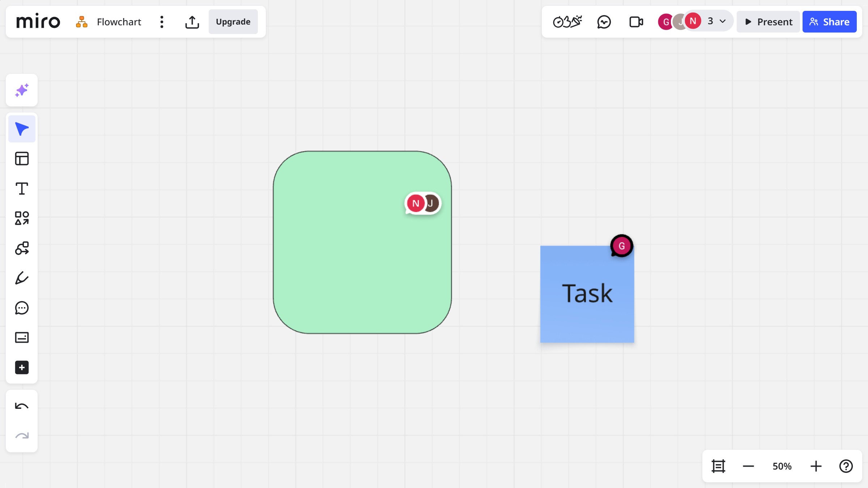
Task: Export the board with upload icon
Action: coord(192,22)
